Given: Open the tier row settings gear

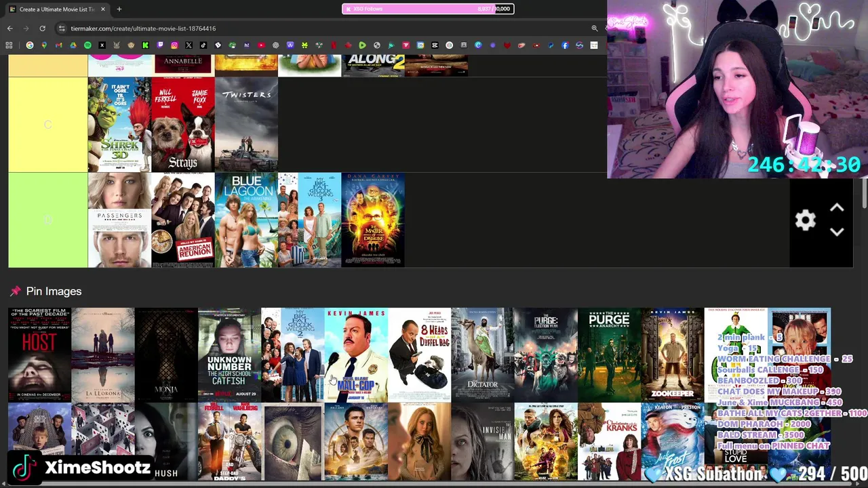Looking at the screenshot, I should pos(805,220).
